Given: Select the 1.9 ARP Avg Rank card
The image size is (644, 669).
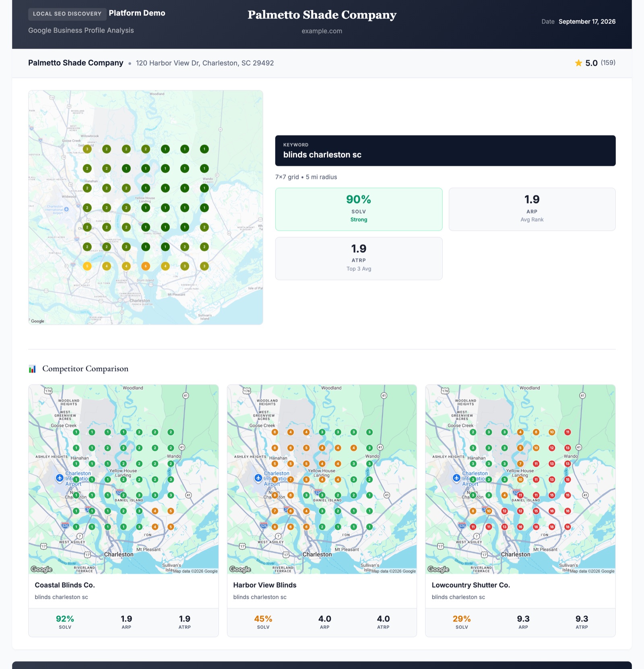Looking at the screenshot, I should tap(532, 209).
